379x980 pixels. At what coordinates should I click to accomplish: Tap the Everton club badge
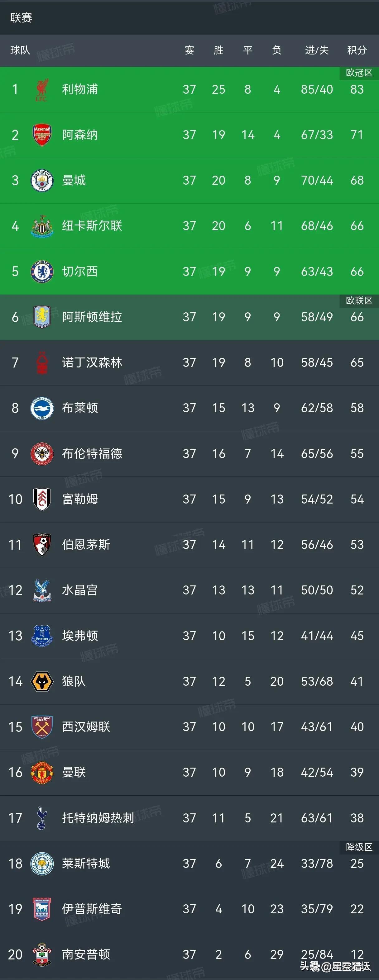coord(42,636)
